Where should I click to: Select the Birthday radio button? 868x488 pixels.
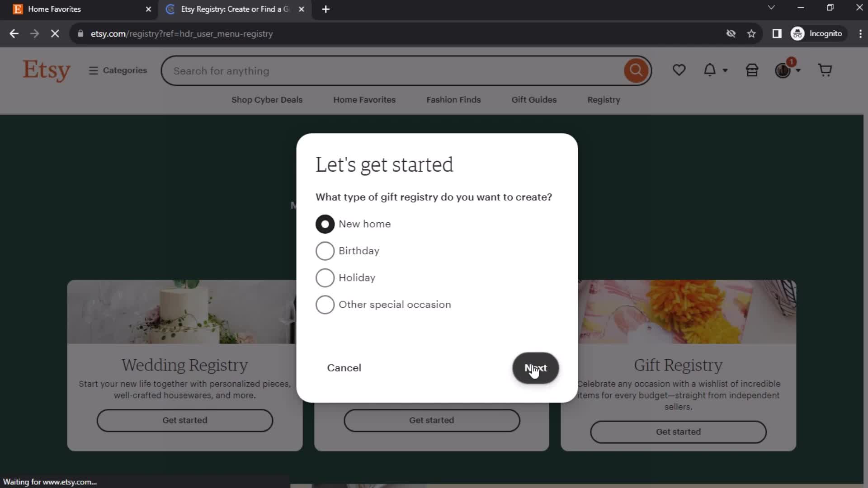[325, 251]
